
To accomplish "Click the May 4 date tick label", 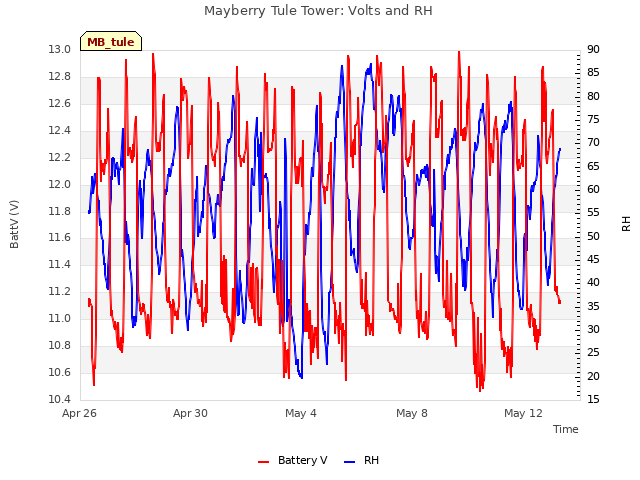I will [301, 413].
